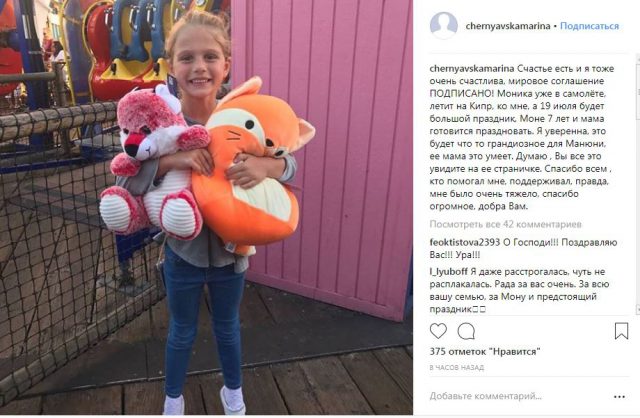Open chernyavskamarina username in post header
Viewport: 640px width, 418px height.
click(x=508, y=26)
